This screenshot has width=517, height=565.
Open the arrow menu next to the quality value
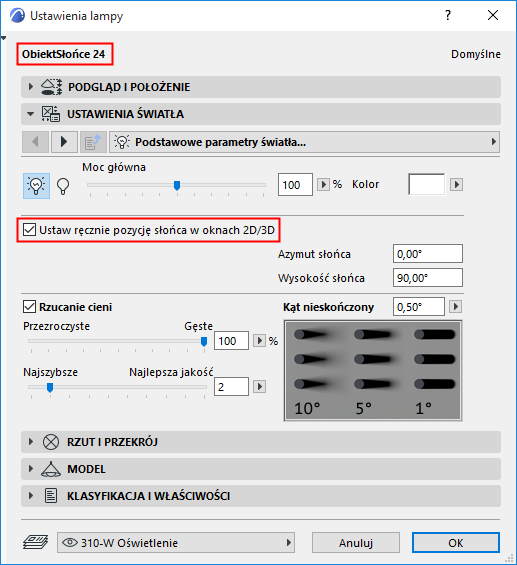(259, 387)
